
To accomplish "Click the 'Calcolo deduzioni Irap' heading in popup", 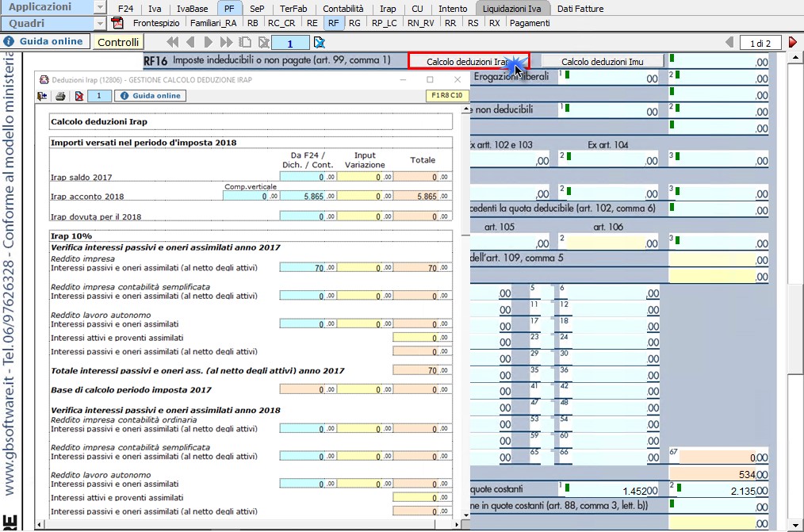I will coord(99,121).
